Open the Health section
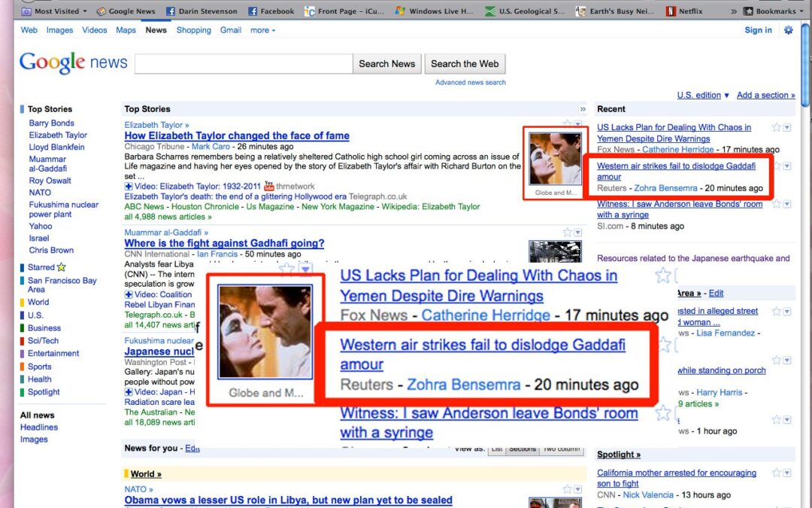The image size is (812, 508). [x=39, y=379]
